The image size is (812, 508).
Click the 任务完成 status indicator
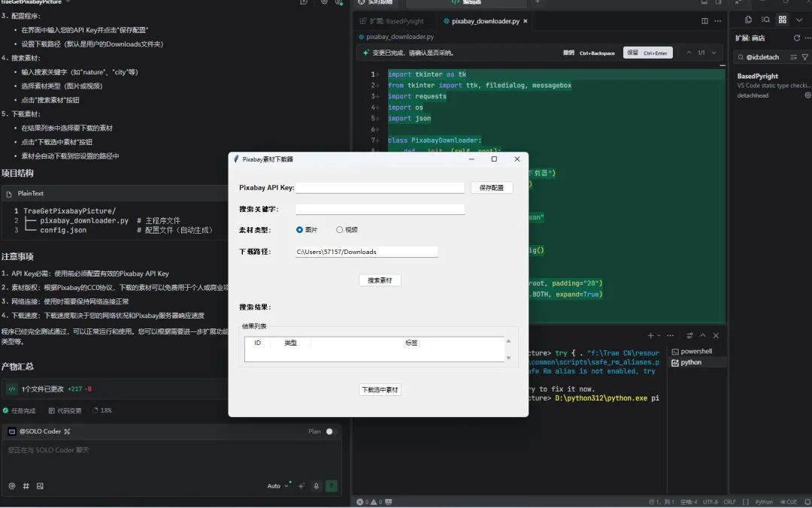(x=19, y=410)
